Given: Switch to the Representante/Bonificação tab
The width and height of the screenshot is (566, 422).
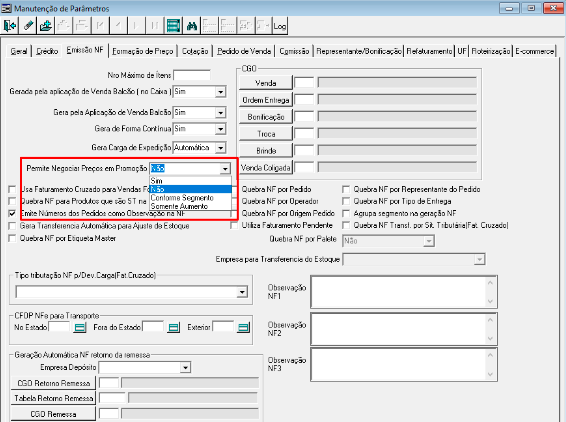Looking at the screenshot, I should pos(359,51).
